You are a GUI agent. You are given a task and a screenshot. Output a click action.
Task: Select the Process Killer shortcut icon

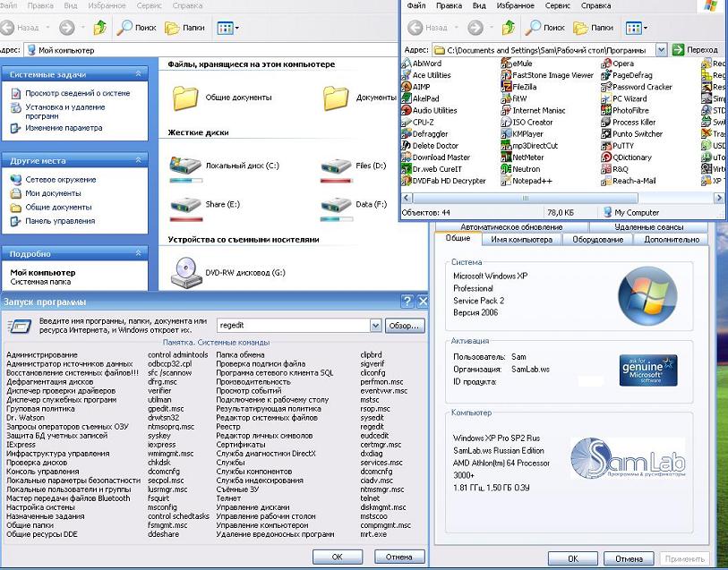pos(606,122)
